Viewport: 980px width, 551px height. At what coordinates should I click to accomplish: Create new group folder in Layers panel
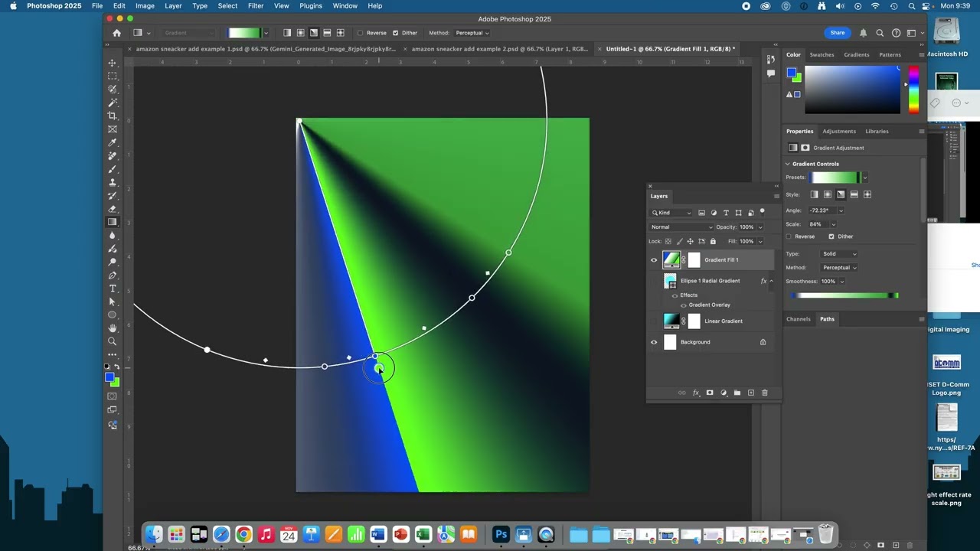click(x=737, y=393)
